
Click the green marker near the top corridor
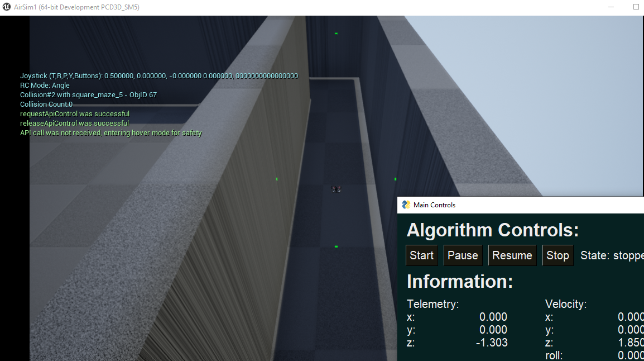[336, 34]
